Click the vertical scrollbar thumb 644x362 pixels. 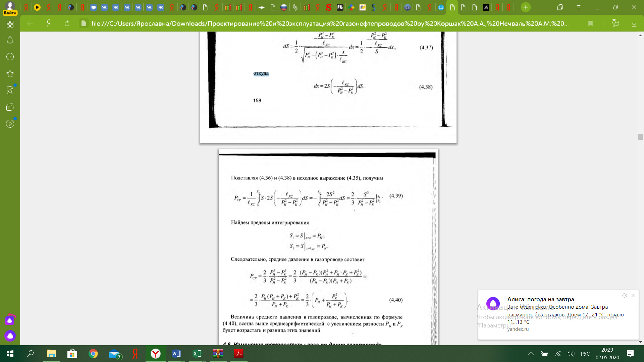(640, 137)
